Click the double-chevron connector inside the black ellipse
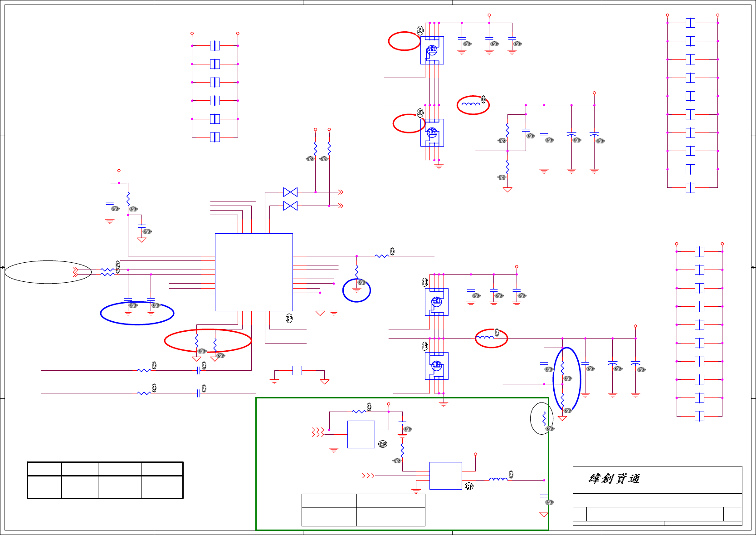 pos(76,272)
